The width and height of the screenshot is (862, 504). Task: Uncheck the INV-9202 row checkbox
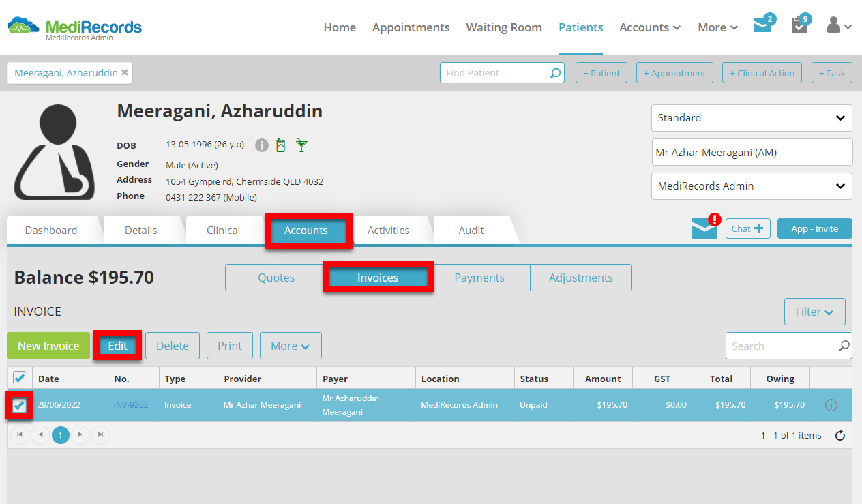[20, 406]
